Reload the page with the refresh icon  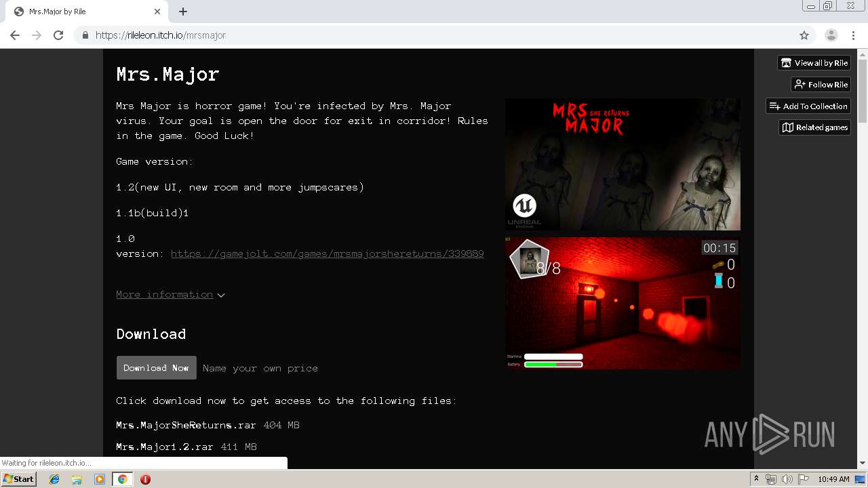(x=58, y=35)
